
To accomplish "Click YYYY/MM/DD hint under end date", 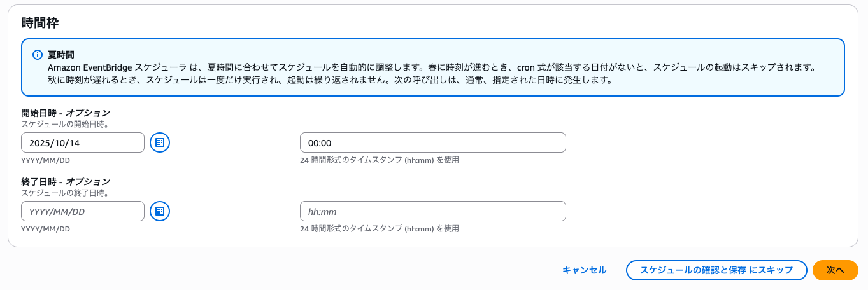I will (x=46, y=229).
